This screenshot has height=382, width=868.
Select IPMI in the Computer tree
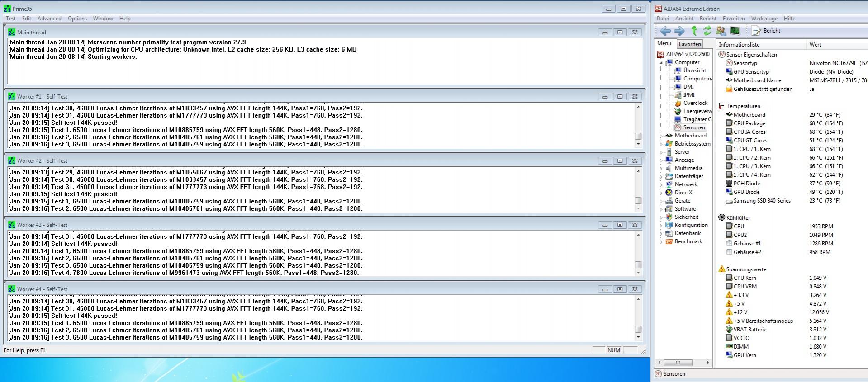[x=688, y=95]
